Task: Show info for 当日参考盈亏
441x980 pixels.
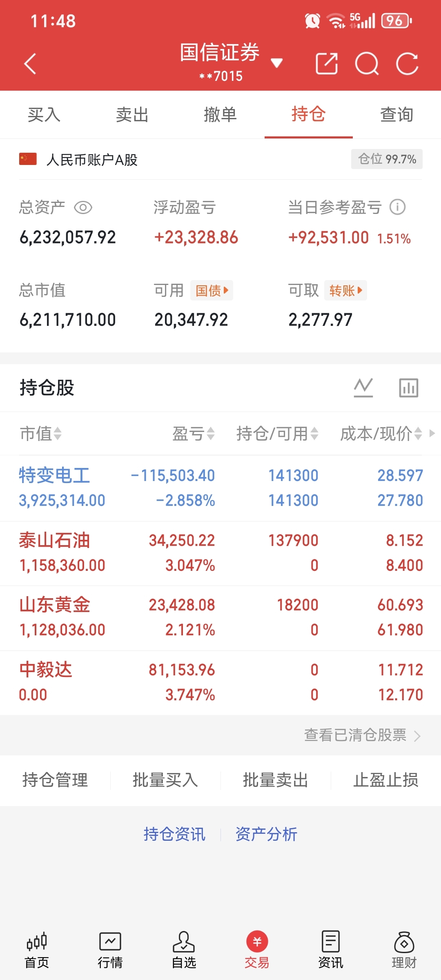Action: [x=397, y=207]
